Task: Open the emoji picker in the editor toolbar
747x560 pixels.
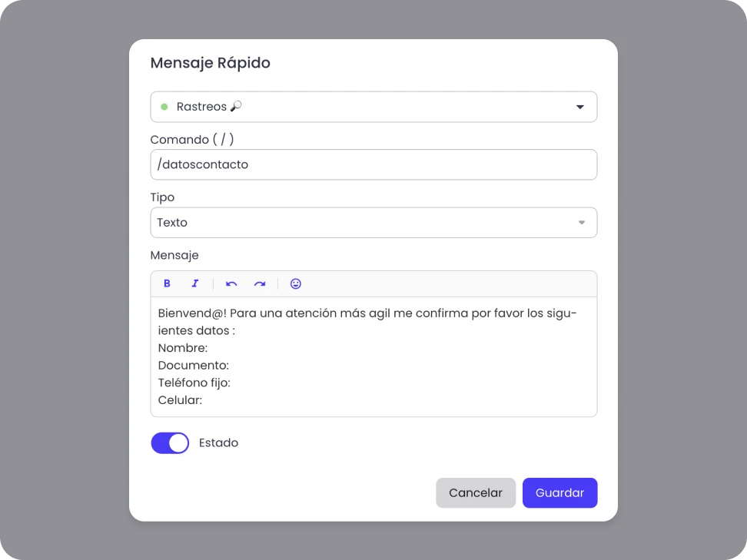Action: [x=295, y=283]
